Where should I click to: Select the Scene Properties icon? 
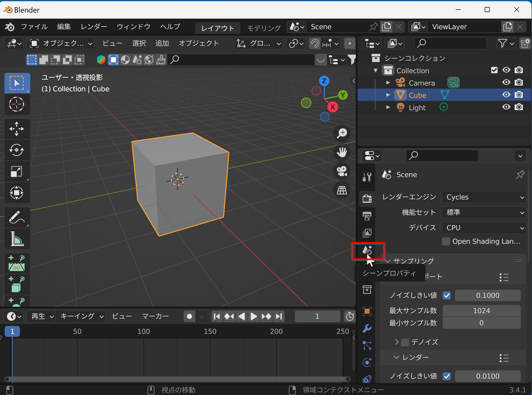click(x=367, y=251)
